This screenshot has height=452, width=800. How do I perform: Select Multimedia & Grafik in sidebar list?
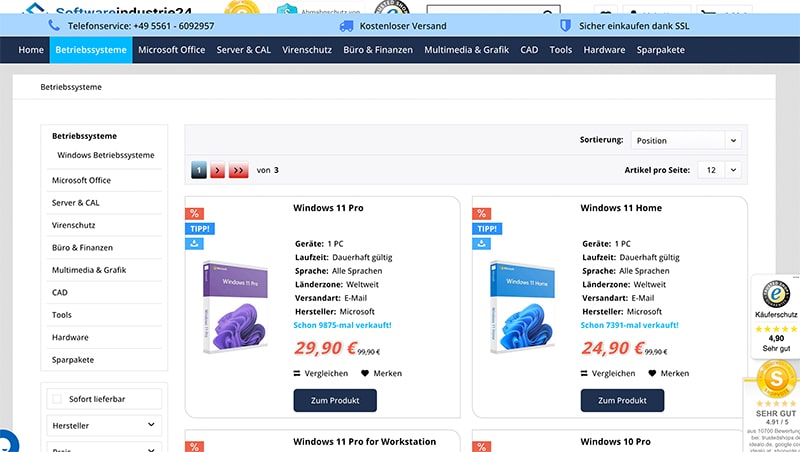point(89,270)
